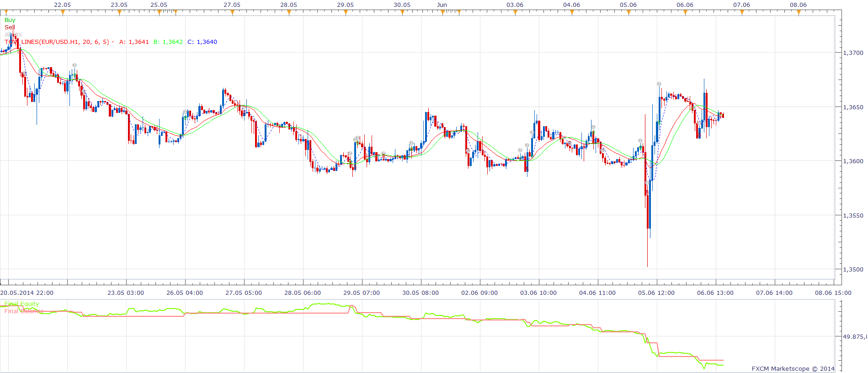Viewport: 868px width, 373px height.
Task: Click the 30.05 08:00 time label
Action: [421, 293]
